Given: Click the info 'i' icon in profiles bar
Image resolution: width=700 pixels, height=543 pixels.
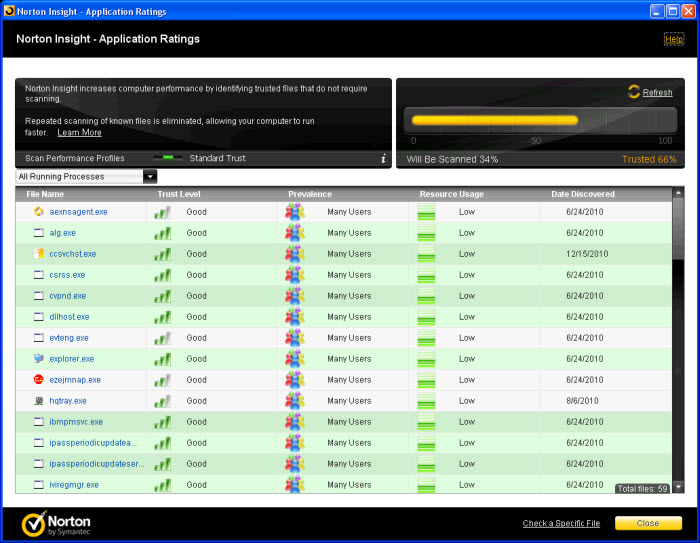Looking at the screenshot, I should click(x=383, y=158).
